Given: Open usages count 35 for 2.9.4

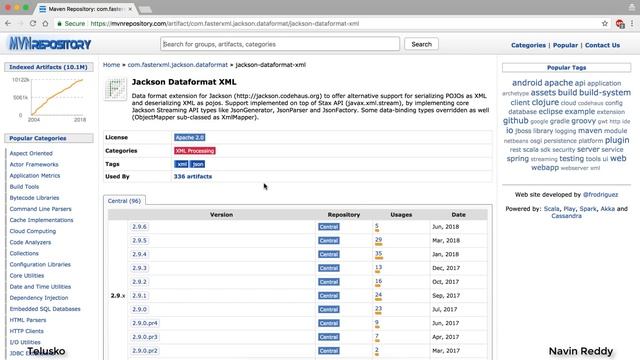Looking at the screenshot, I should coord(378,254).
